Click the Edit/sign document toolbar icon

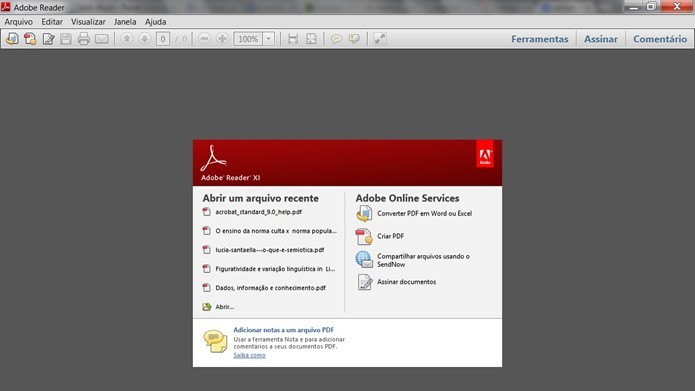[x=48, y=39]
